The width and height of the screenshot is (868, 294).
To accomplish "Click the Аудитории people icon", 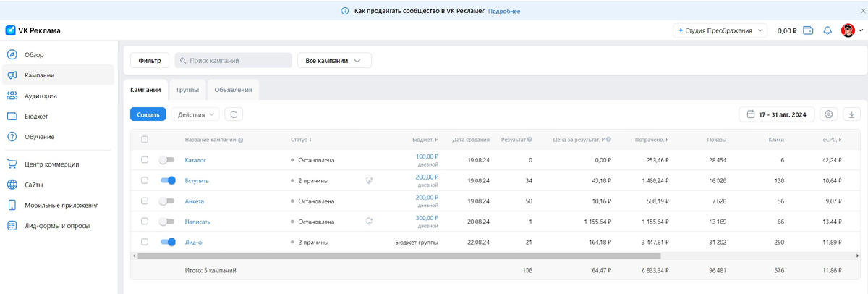I will (x=12, y=96).
